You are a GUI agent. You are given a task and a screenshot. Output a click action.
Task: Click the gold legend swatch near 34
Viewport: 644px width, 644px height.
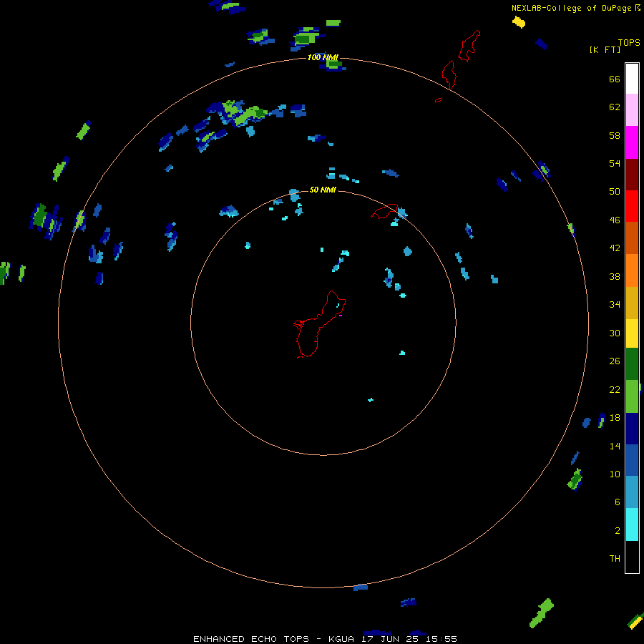[x=632, y=303]
